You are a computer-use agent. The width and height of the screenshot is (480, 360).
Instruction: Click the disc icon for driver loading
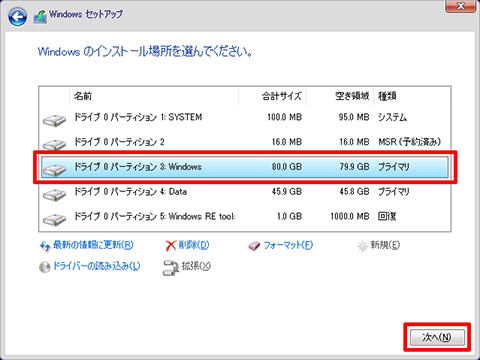point(45,267)
